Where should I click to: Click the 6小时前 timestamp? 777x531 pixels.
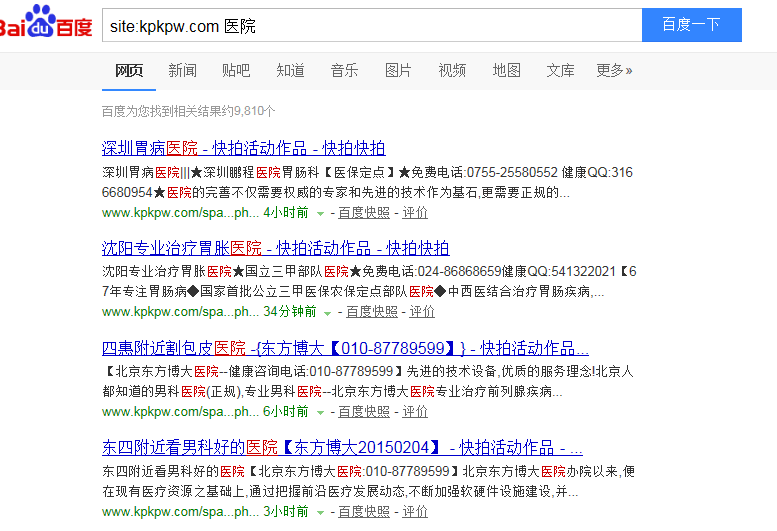(286, 412)
